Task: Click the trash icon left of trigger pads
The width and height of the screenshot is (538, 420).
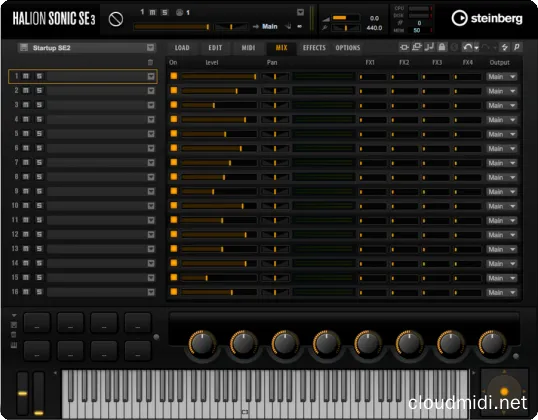Action: (x=14, y=335)
